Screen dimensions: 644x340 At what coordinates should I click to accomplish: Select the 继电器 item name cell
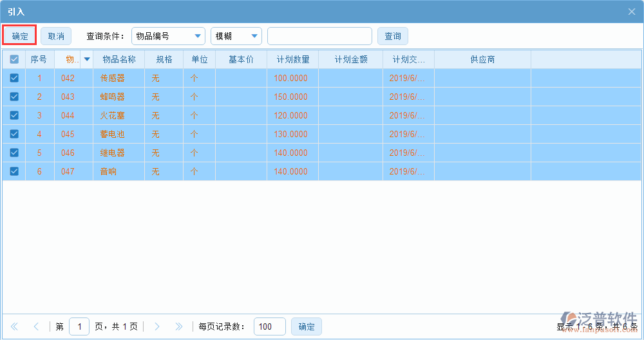[118, 153]
